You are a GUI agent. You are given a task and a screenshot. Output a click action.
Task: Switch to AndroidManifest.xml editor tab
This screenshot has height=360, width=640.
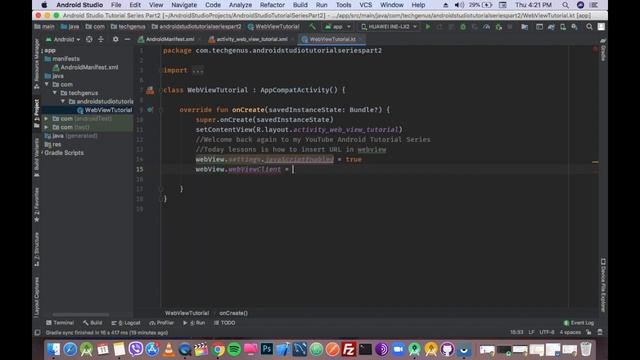coord(169,40)
